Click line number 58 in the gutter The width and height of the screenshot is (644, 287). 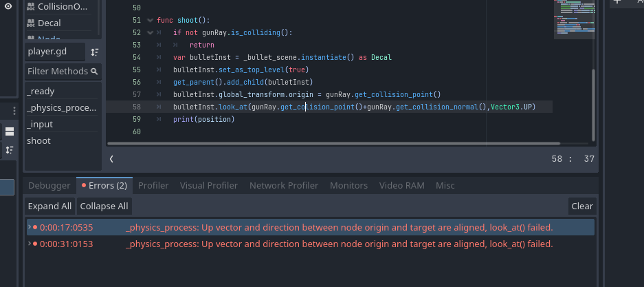137,107
